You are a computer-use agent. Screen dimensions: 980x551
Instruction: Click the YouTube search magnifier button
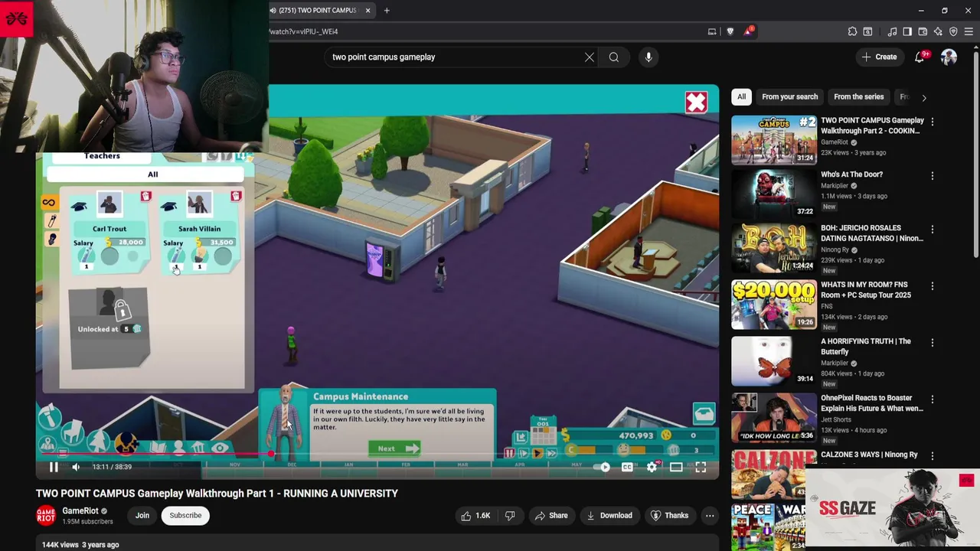point(614,57)
